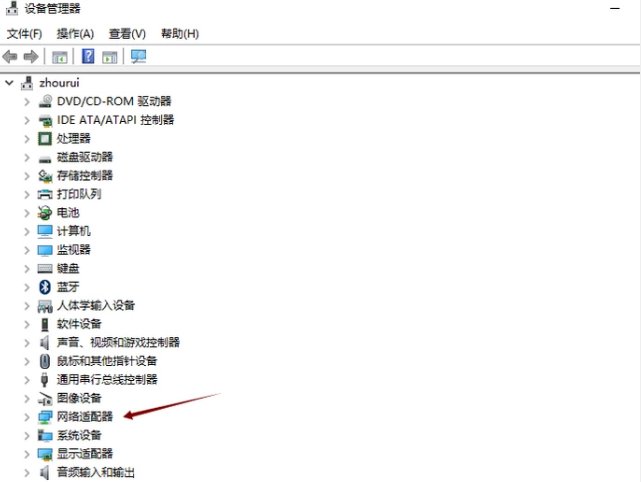Viewport: 643px width, 482px height.
Task: Minimize the 设备管理器 window
Action: click(615, 9)
